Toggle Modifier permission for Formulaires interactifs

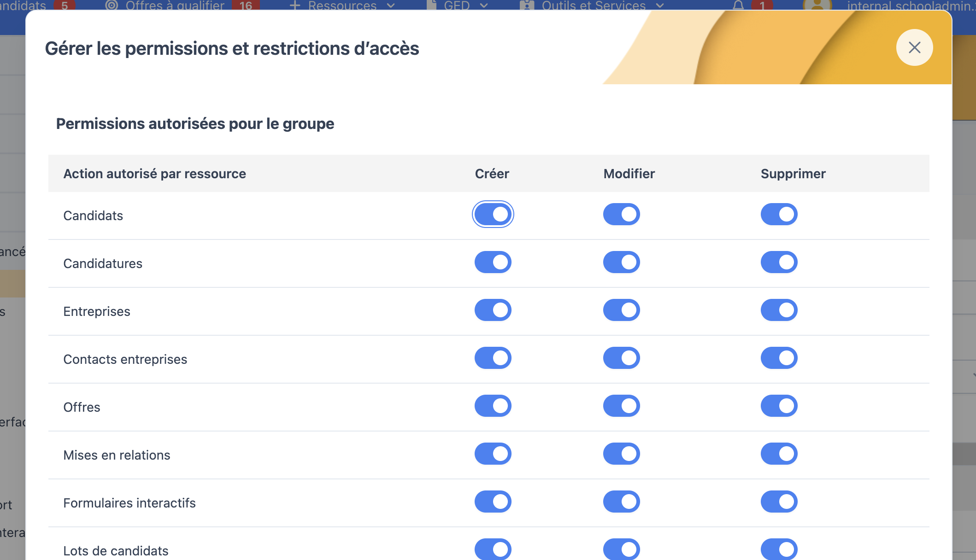click(x=622, y=502)
